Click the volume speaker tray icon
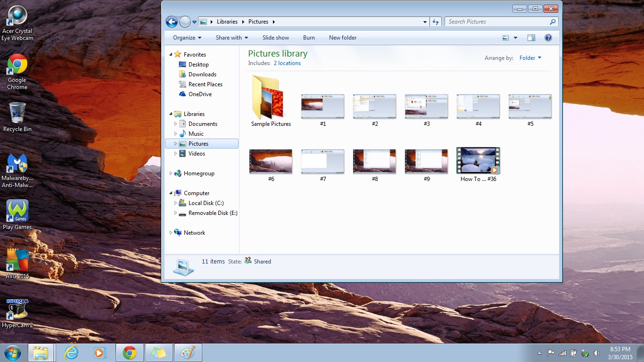Screen dimensions: 644x362 596,353
